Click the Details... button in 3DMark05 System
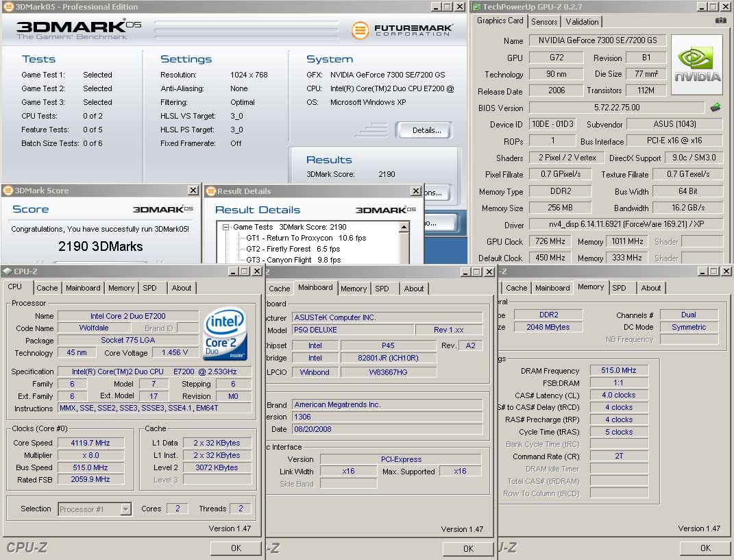 click(423, 130)
